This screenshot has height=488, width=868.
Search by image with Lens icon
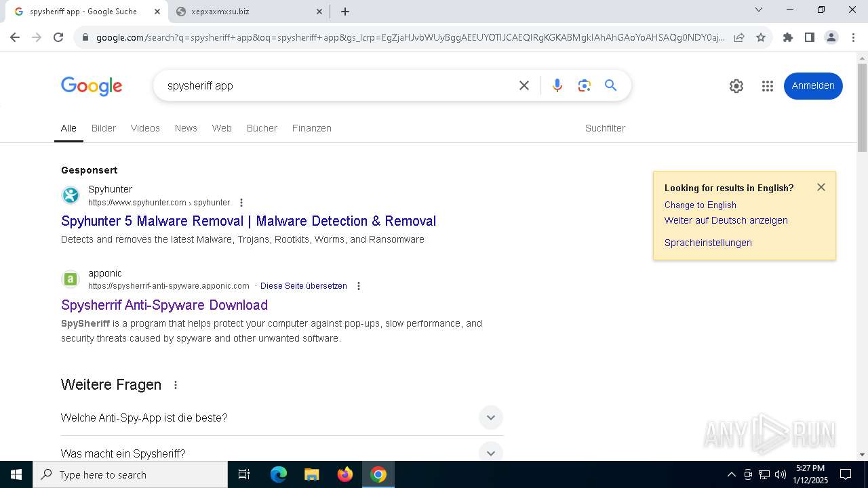point(585,85)
